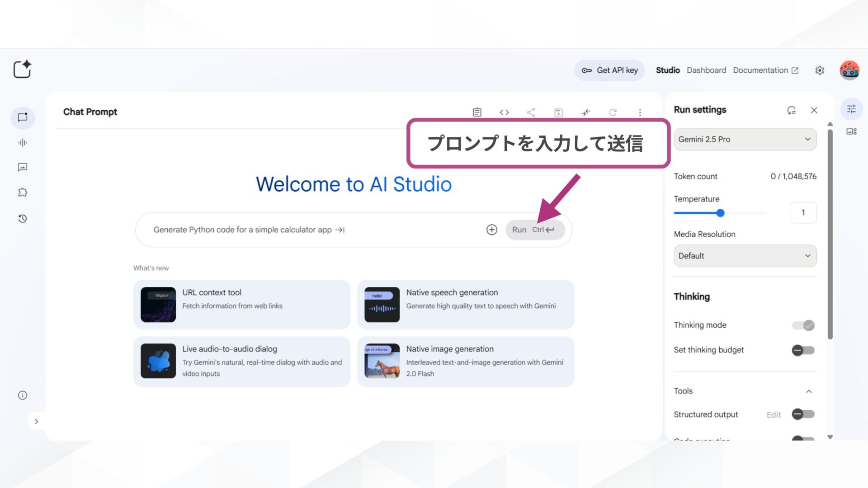Open the Media Resolution dropdown

point(745,256)
